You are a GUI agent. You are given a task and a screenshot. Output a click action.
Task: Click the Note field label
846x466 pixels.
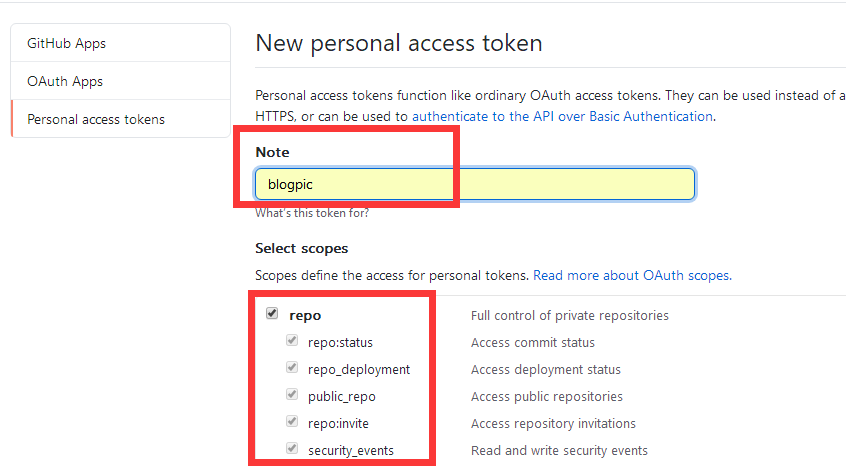tap(272, 152)
